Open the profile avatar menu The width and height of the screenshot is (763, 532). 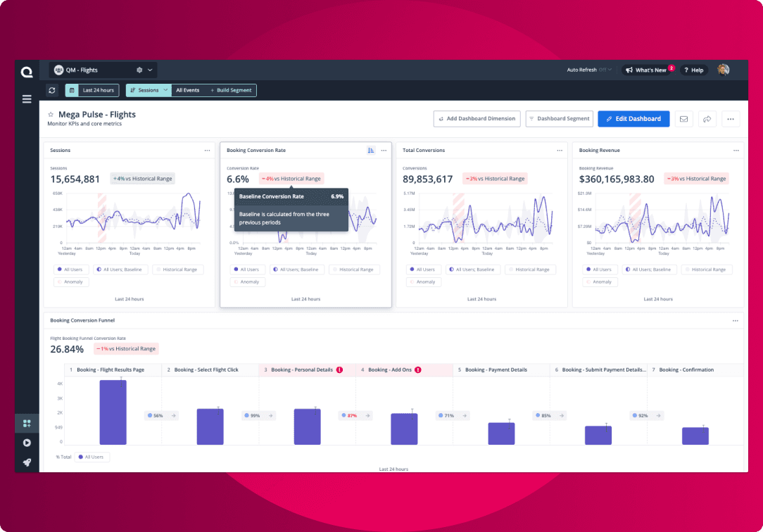tap(724, 70)
